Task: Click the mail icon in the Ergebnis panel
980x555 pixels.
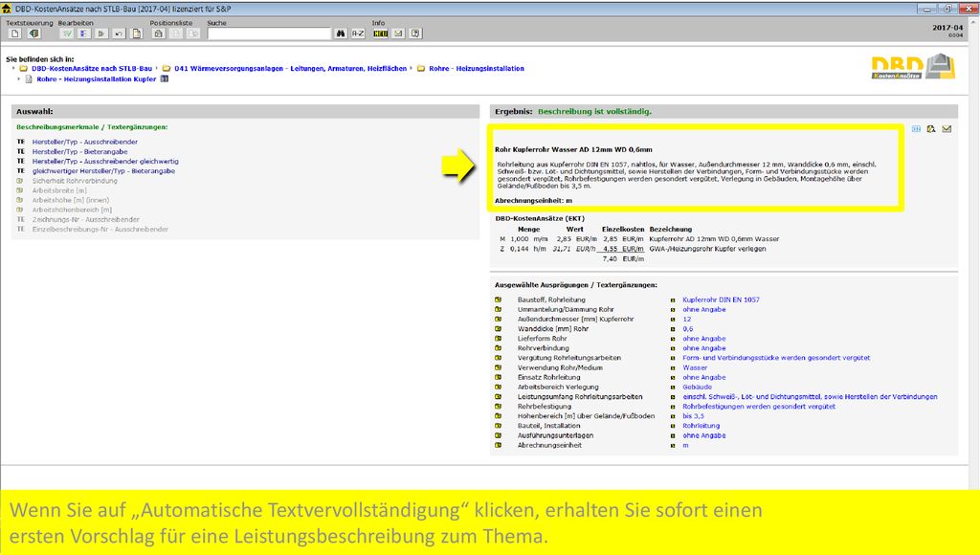Action: 947,129
